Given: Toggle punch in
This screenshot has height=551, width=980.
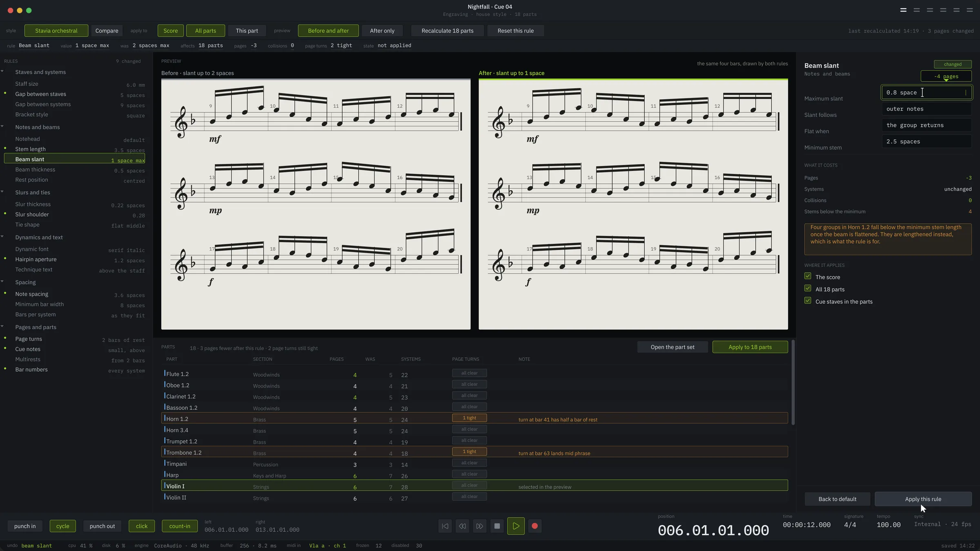Looking at the screenshot, I should 25,526.
